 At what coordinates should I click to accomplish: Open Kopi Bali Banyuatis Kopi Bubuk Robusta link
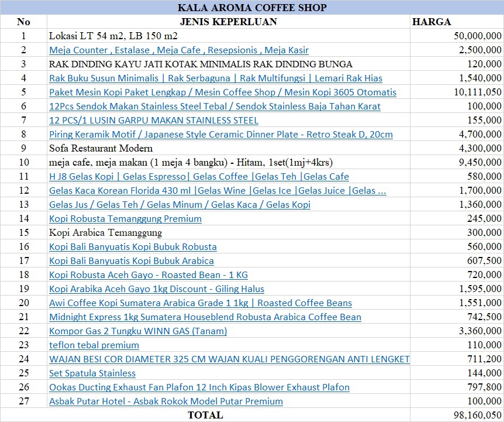[133, 247]
